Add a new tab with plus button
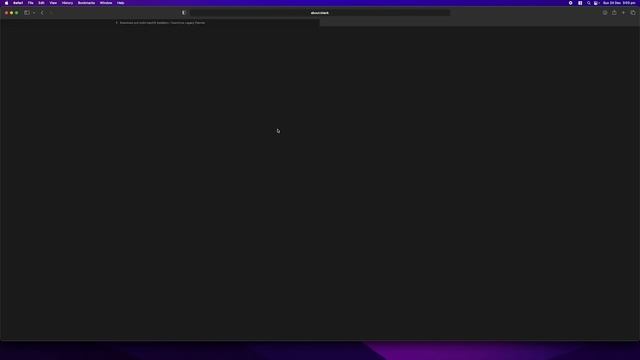Screen dimensions: 640x360 click(623, 13)
